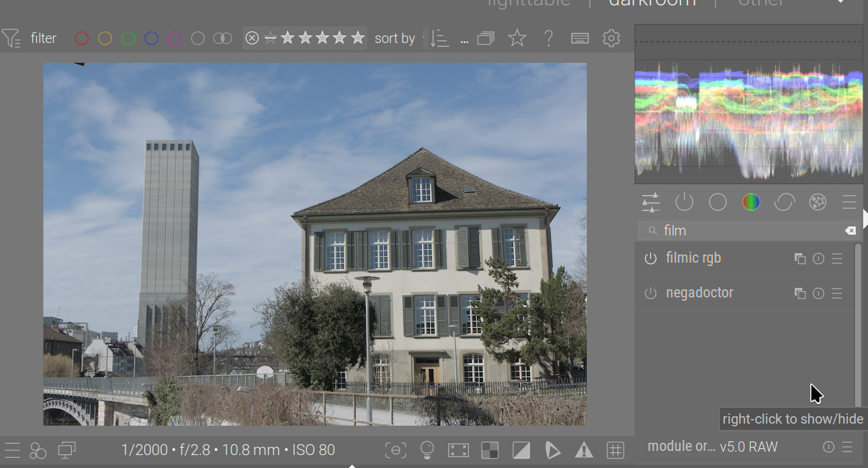Switch to the lighttable view

(530, 3)
